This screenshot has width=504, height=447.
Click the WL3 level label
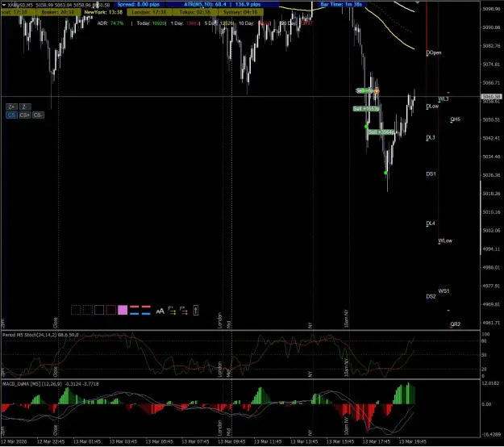(444, 98)
